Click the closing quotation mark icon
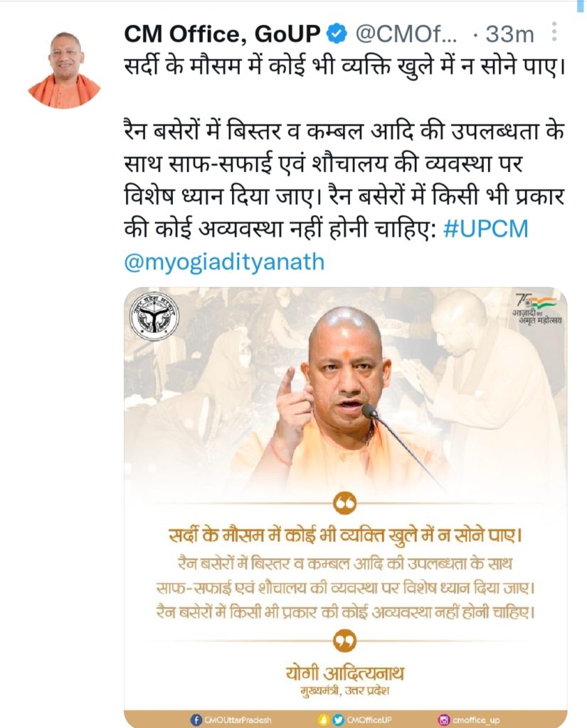 click(x=345, y=641)
